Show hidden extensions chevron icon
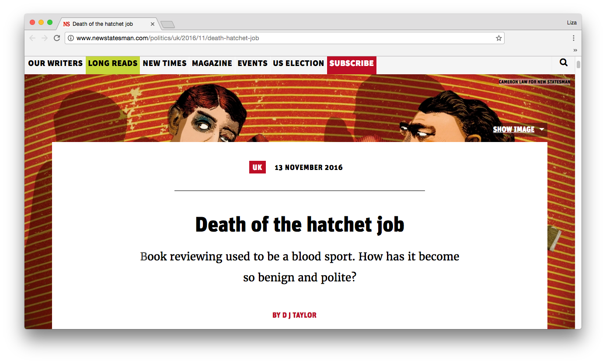This screenshot has width=606, height=364. coord(575,50)
